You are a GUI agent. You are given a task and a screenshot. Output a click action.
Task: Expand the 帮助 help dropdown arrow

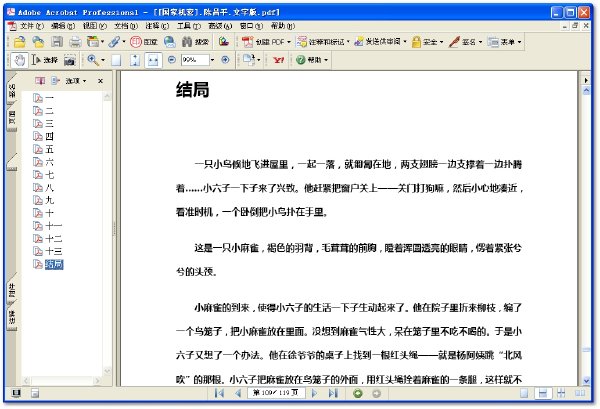[326, 60]
